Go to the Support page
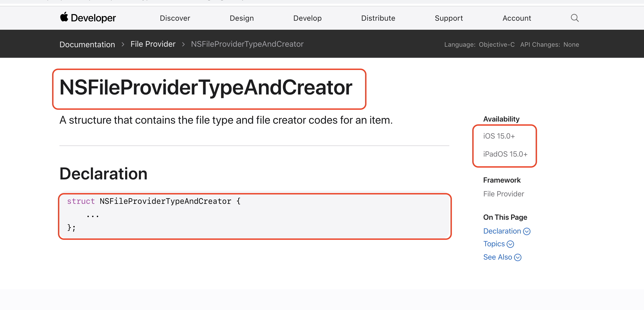This screenshot has height=310, width=644. (449, 18)
